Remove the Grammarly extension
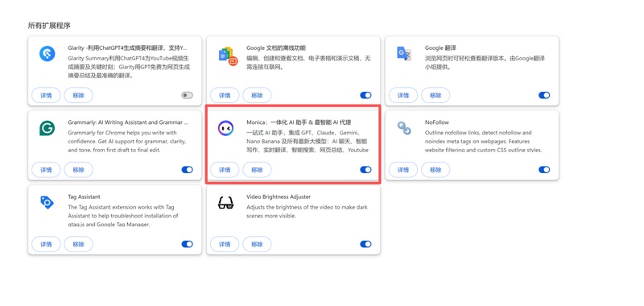The image size is (644, 306). (78, 170)
